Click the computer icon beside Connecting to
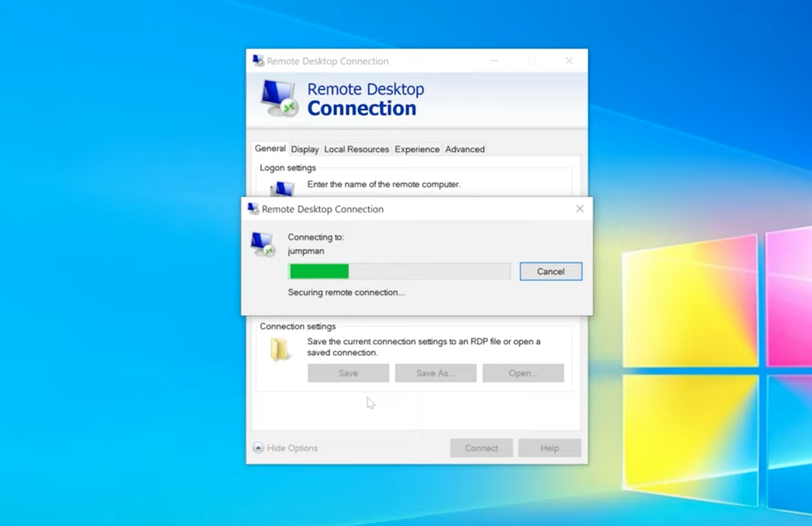 point(263,244)
